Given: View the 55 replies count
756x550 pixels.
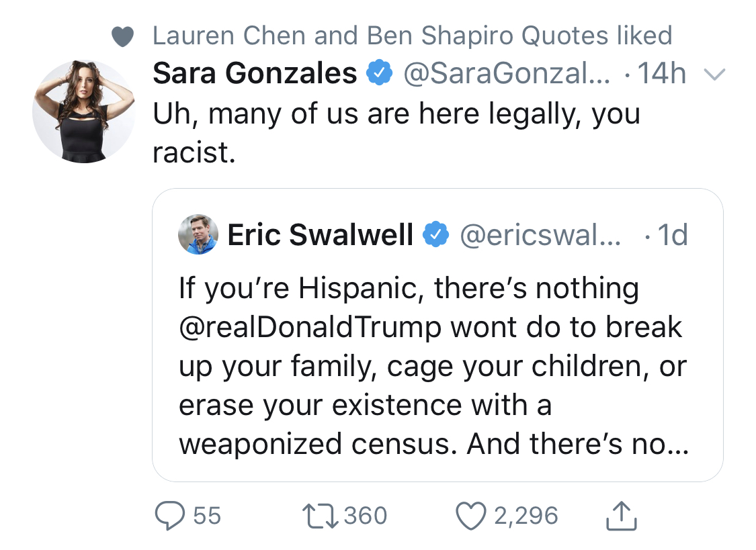Looking at the screenshot, I should [207, 516].
